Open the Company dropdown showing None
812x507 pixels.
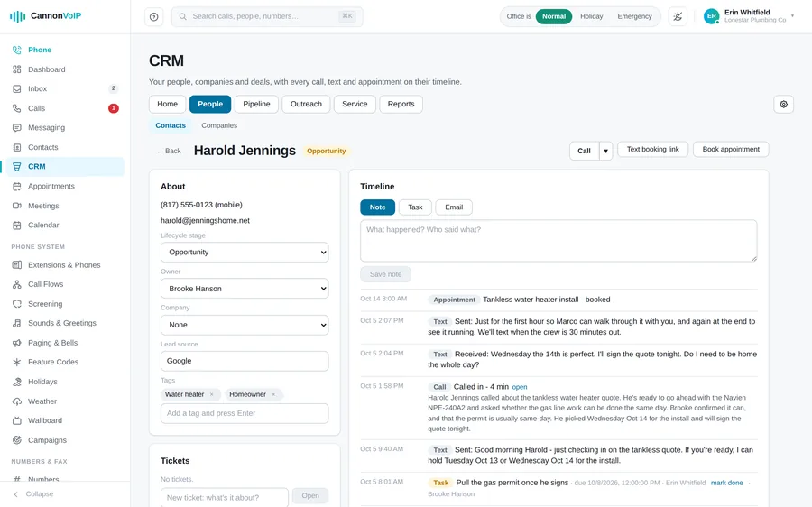point(245,325)
